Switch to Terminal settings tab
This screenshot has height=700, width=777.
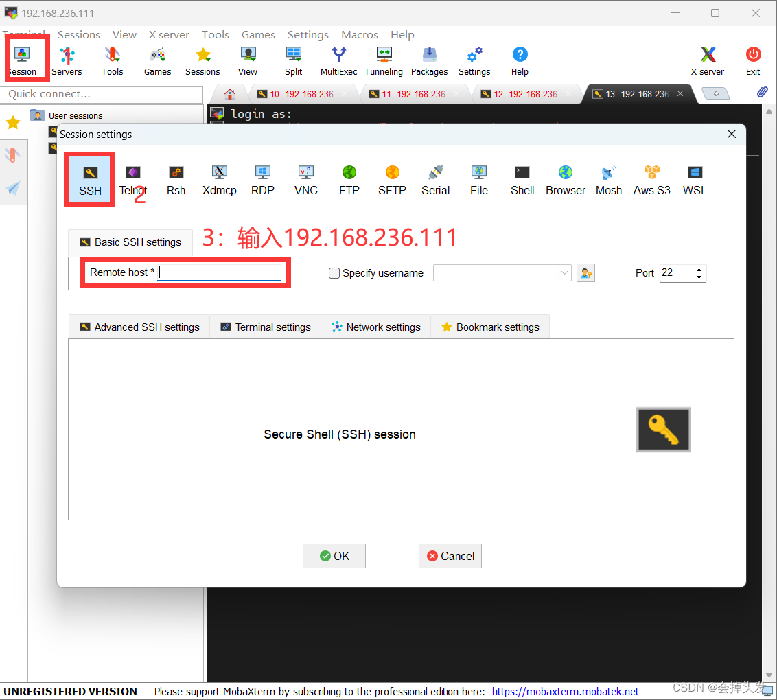(266, 327)
